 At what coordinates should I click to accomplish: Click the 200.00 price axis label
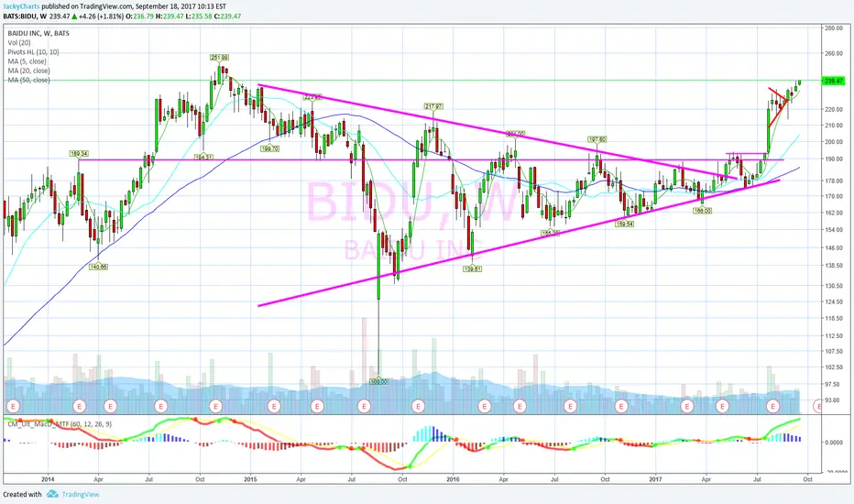pos(834,142)
